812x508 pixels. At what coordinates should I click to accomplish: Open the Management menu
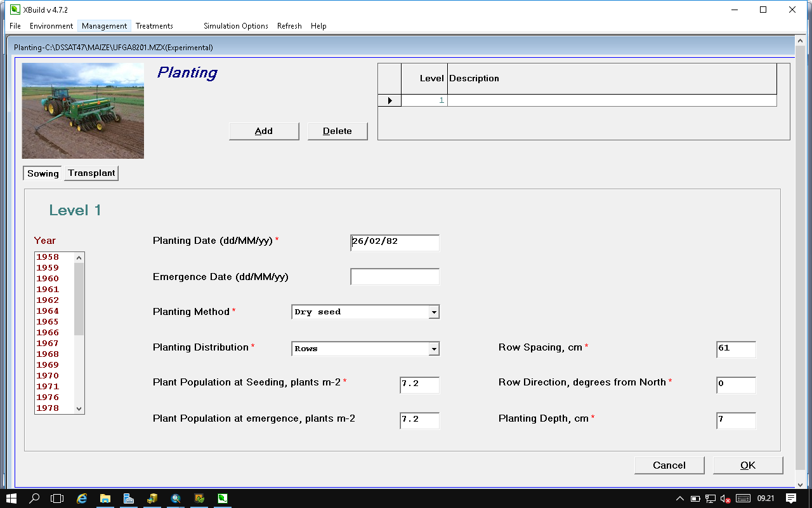tap(104, 26)
